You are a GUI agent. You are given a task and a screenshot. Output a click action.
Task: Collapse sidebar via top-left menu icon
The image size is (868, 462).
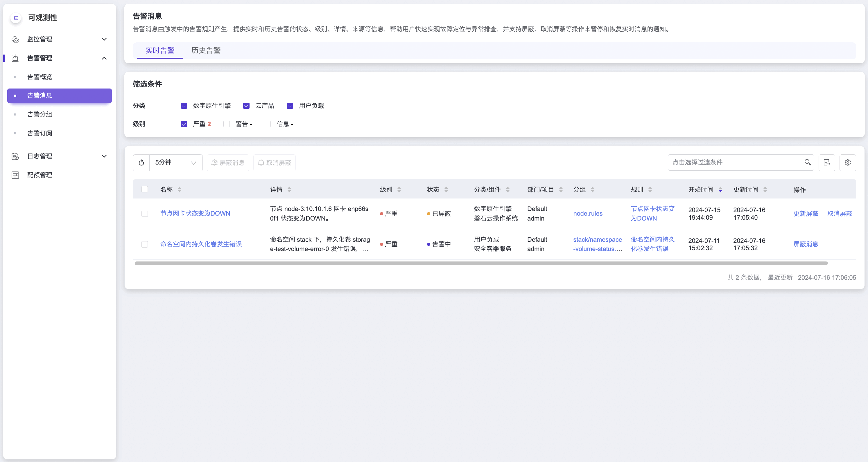pos(15,18)
